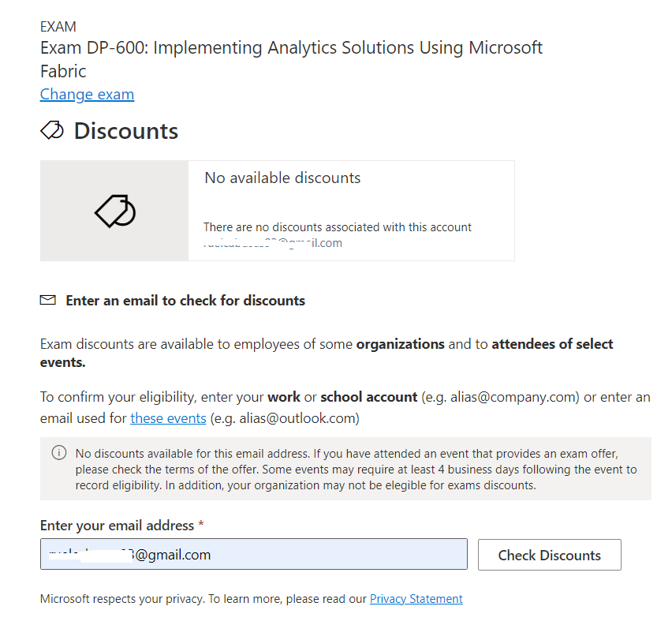Click the bold organizations word
The image size is (672, 625).
[401, 344]
